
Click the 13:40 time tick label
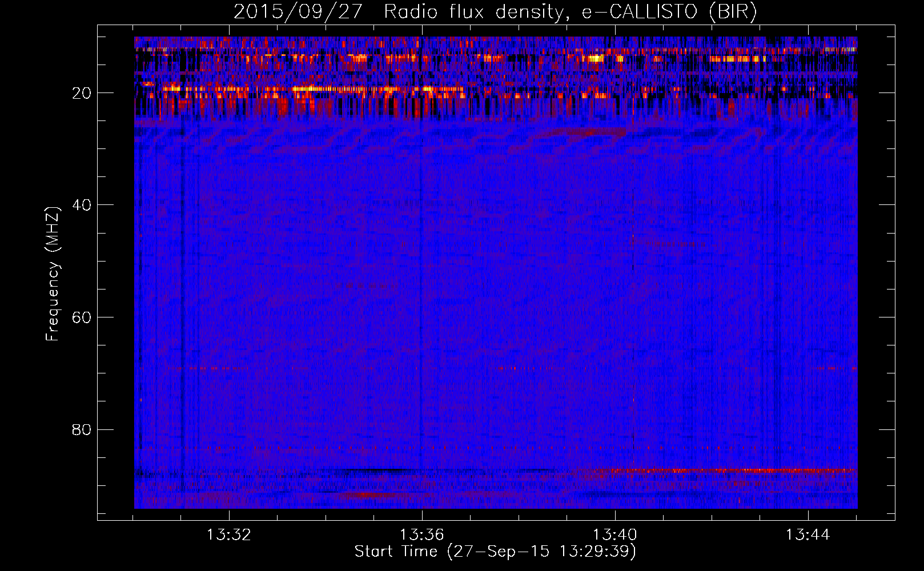pos(615,535)
